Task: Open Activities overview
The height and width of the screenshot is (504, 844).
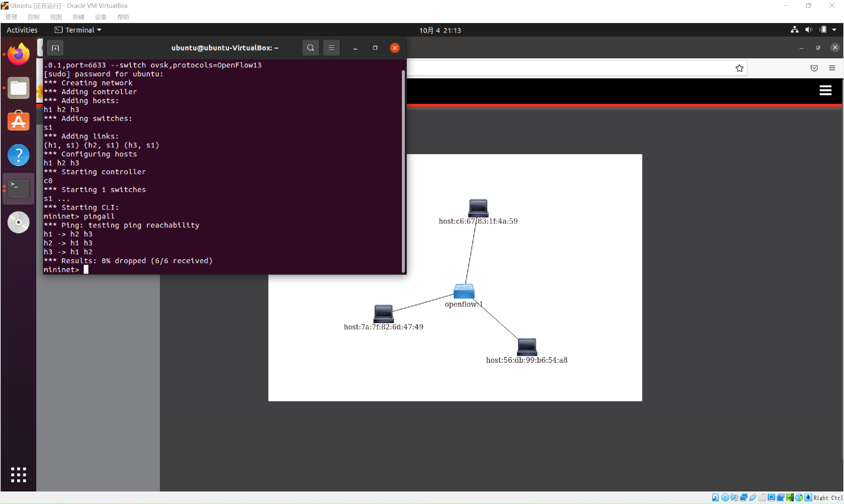Action: click(22, 30)
